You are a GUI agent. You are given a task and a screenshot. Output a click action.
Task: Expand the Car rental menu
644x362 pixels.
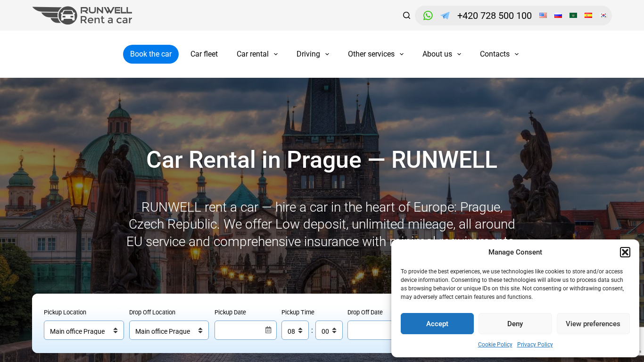(x=257, y=54)
